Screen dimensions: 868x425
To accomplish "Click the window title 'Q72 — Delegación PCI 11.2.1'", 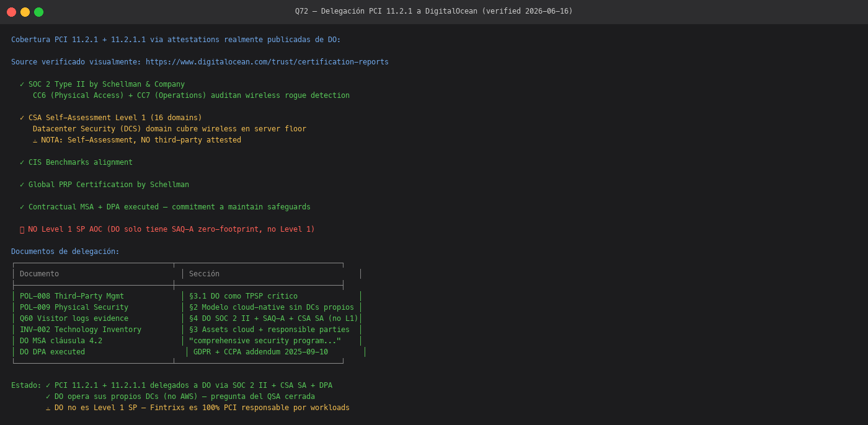I will (x=434, y=11).
